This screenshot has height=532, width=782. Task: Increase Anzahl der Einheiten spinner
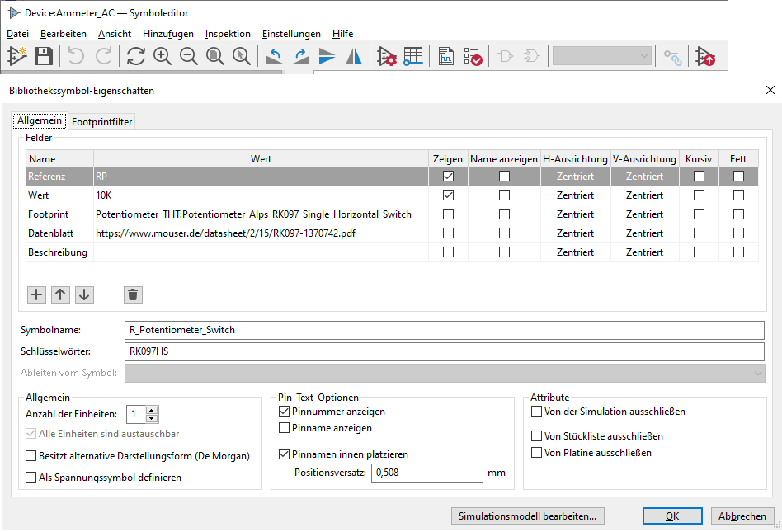[152, 411]
